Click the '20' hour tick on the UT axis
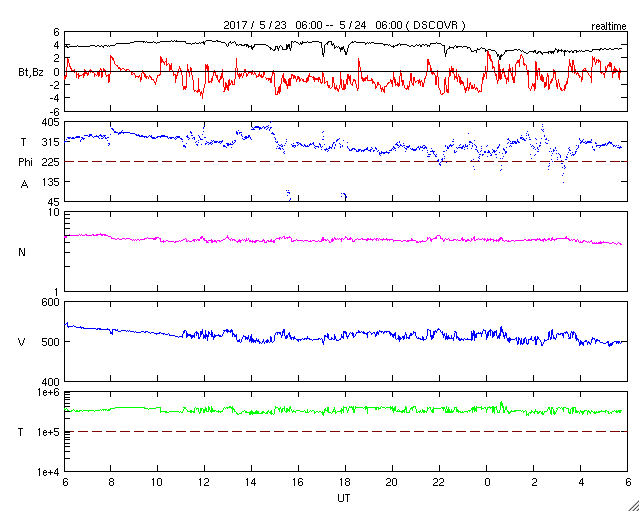 tap(392, 483)
